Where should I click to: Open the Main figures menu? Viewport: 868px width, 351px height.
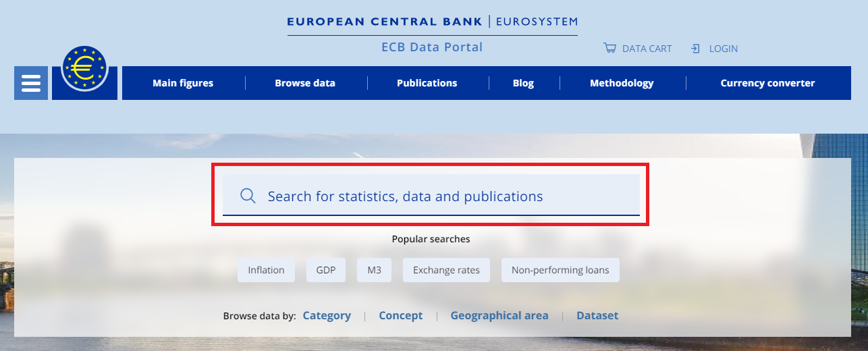pos(183,83)
